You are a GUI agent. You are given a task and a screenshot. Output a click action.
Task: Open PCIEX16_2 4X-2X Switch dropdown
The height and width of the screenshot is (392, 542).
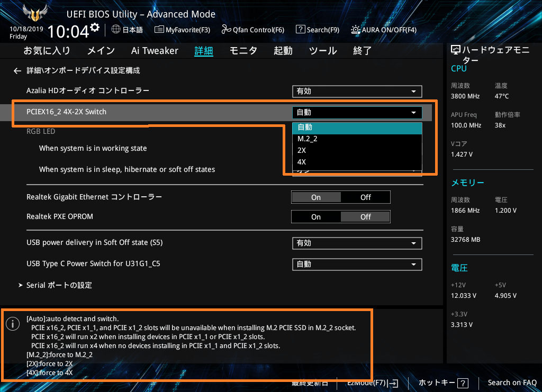[357, 113]
